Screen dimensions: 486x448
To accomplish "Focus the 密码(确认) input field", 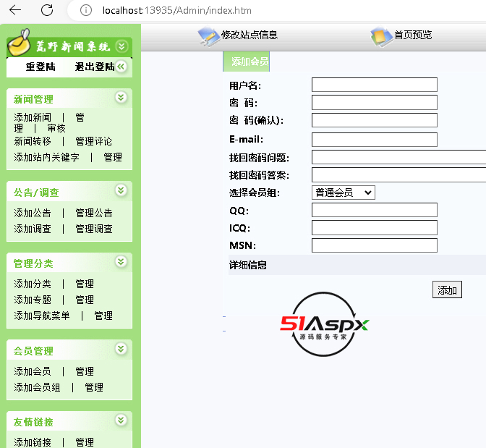I will coord(375,120).
